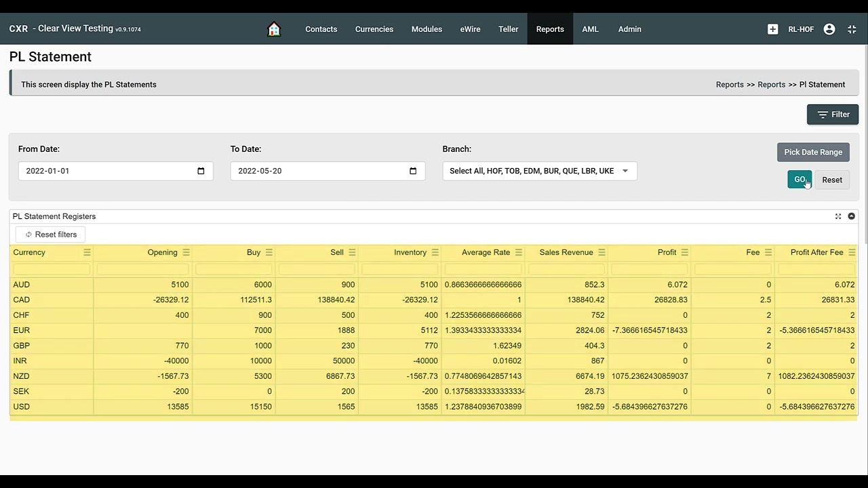
Task: Select the EUR currency cell
Action: coord(52,330)
